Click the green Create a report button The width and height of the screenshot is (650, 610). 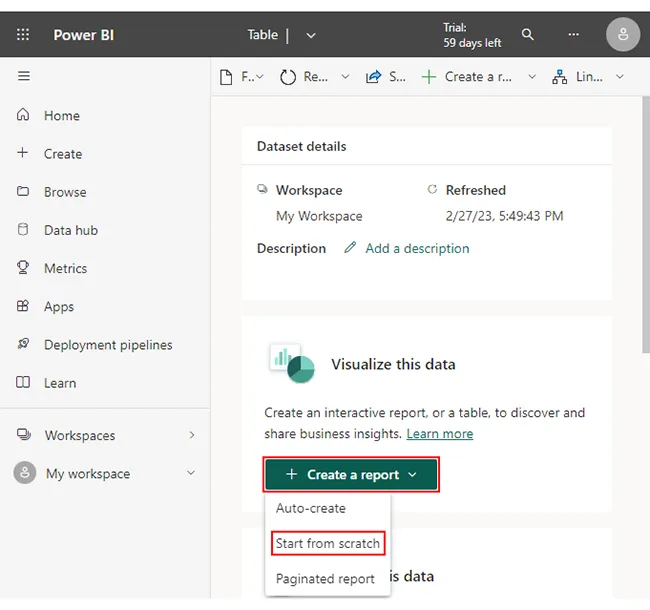(351, 475)
